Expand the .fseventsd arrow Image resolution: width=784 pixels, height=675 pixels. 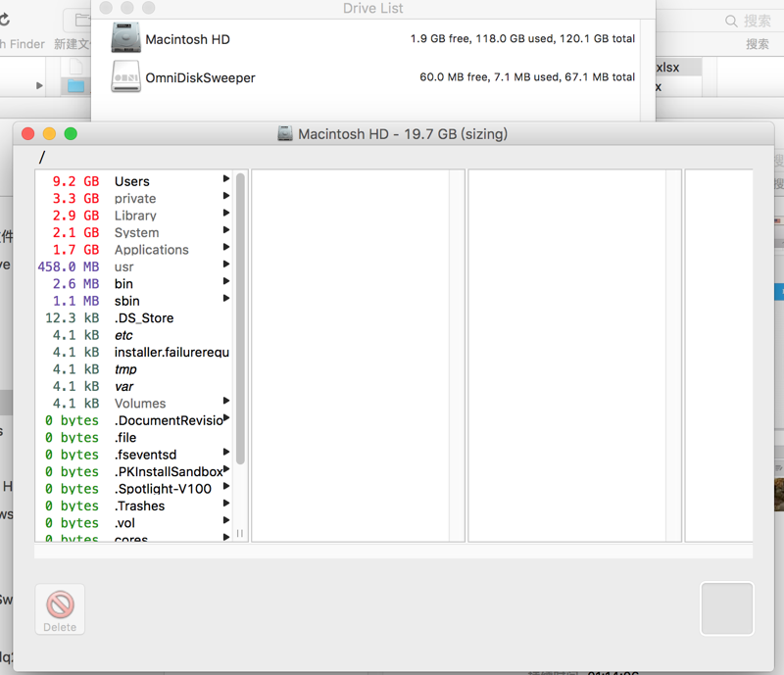(226, 452)
